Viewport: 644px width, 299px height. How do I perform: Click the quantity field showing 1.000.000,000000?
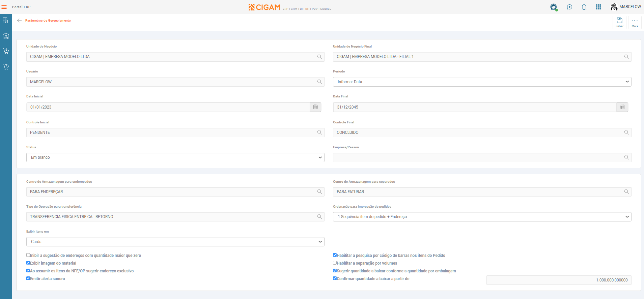[x=559, y=280]
